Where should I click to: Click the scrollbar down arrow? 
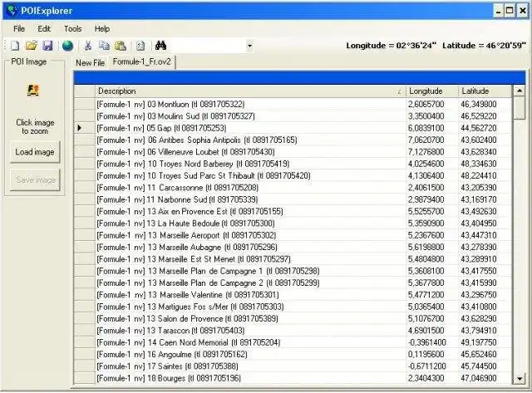point(519,378)
